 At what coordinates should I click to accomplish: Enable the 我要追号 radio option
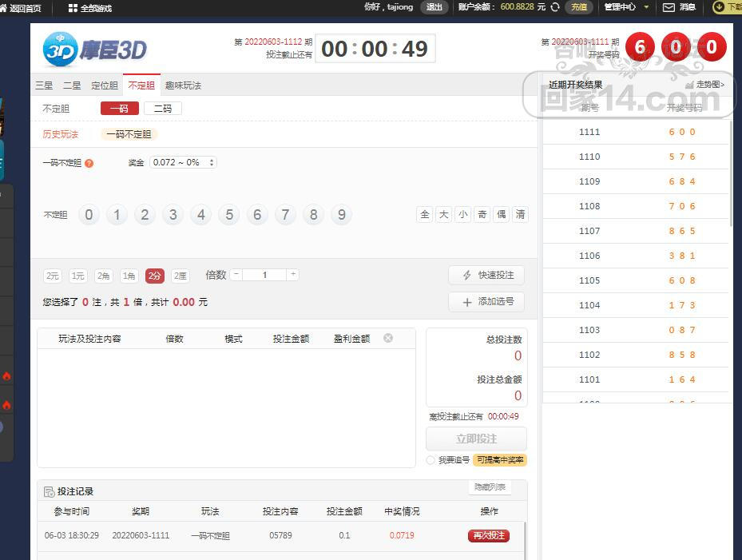coord(431,460)
